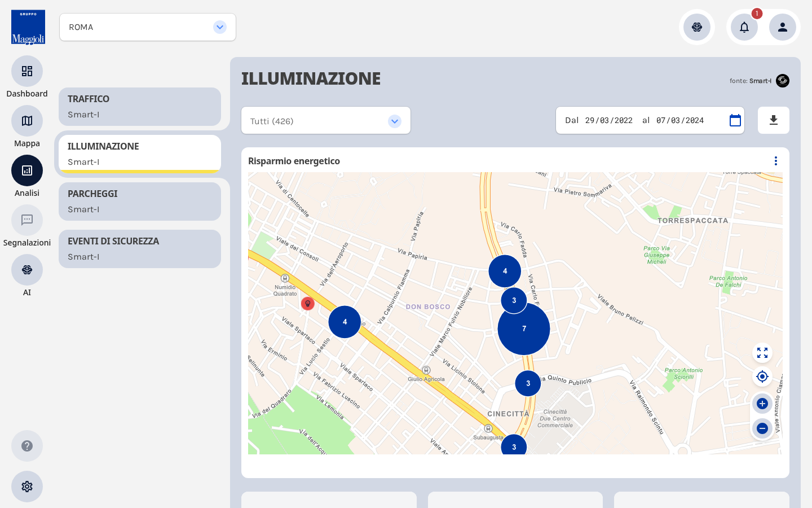This screenshot has height=508, width=812.
Task: Open the settings gear icon
Action: (x=27, y=487)
